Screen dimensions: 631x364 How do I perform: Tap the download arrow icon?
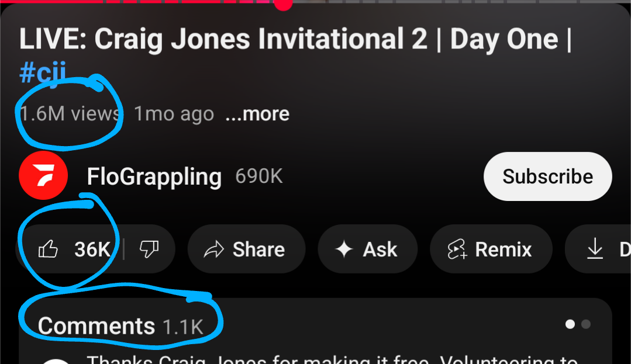click(x=595, y=248)
